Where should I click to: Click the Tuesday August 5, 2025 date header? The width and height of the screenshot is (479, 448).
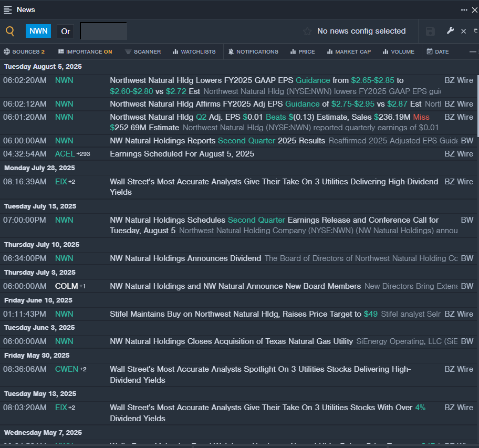pyautogui.click(x=43, y=67)
